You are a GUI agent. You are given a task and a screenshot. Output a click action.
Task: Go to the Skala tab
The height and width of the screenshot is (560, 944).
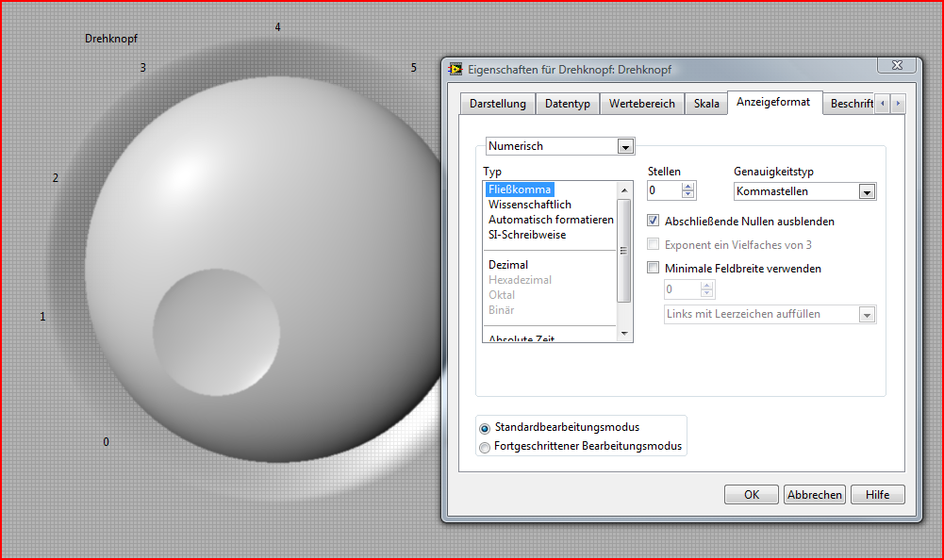(x=706, y=104)
